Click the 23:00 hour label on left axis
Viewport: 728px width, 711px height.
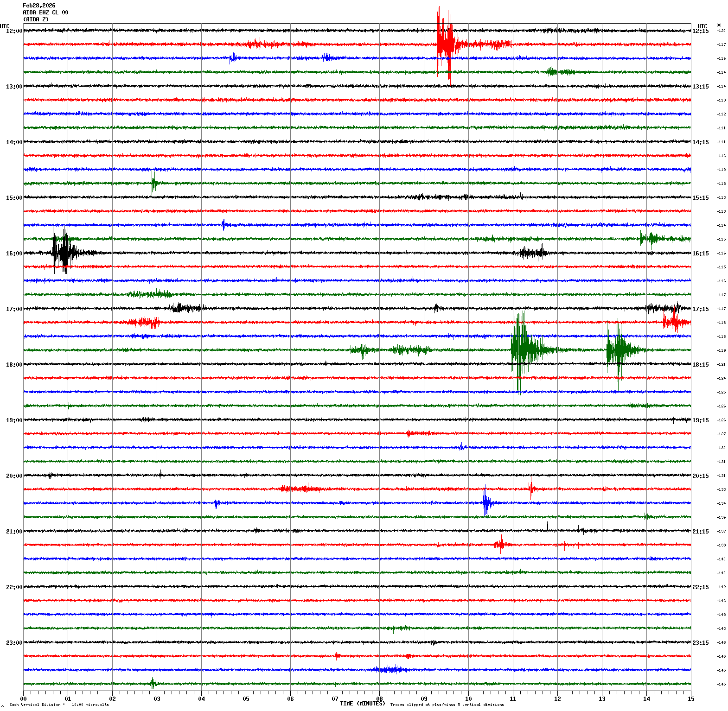14,643
